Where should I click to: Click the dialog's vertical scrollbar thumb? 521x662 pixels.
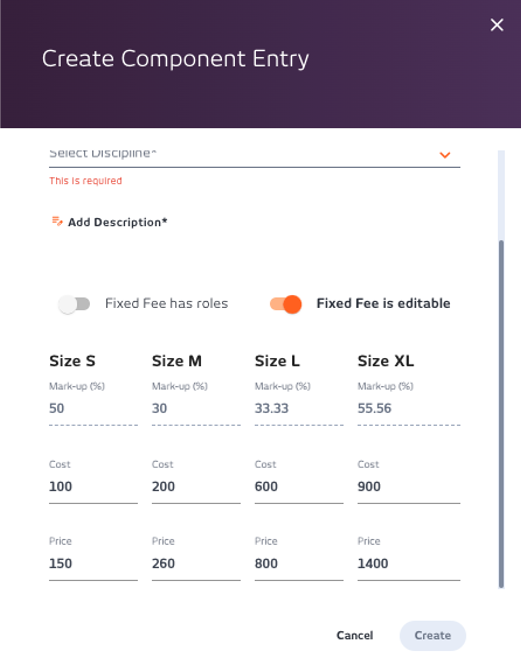[501, 414]
